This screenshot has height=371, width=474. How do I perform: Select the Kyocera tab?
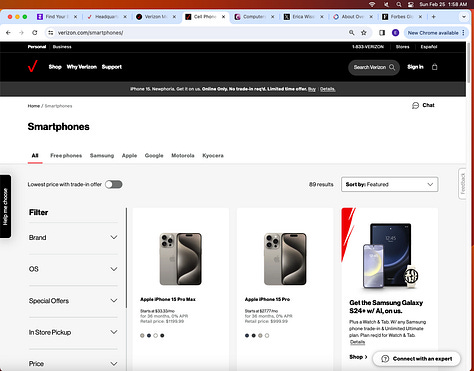(x=213, y=156)
